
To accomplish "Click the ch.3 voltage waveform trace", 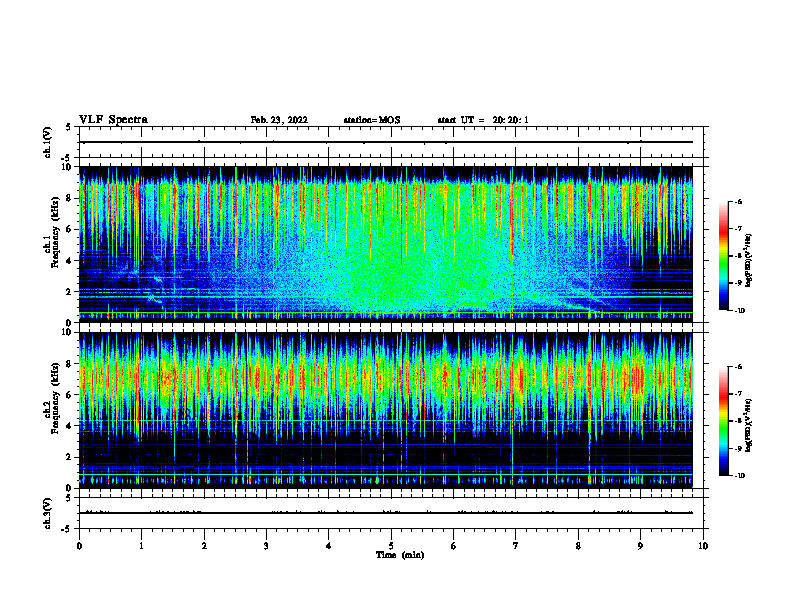I will [385, 513].
